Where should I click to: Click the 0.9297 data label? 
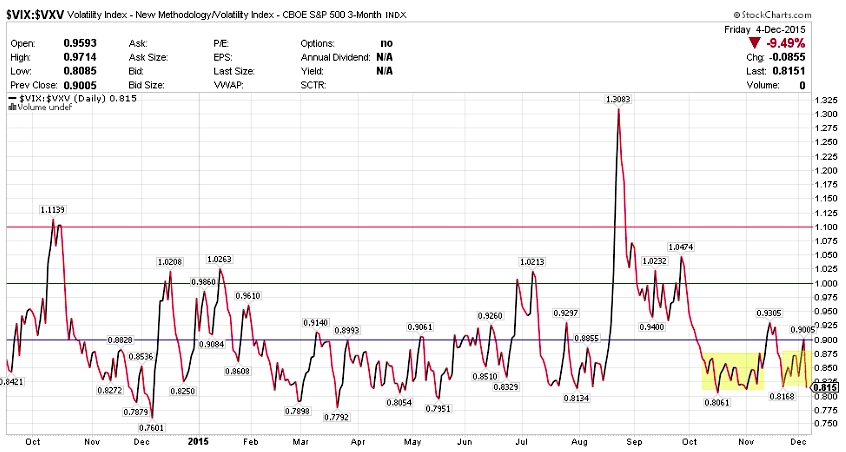[x=565, y=313]
